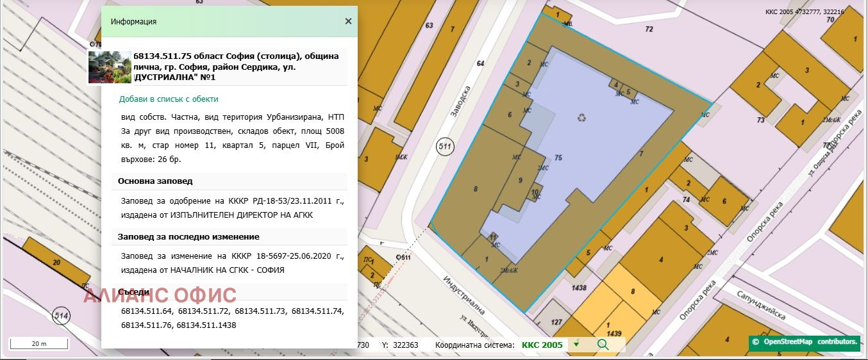Click 'Добави в списък с обекти' link

(169, 99)
